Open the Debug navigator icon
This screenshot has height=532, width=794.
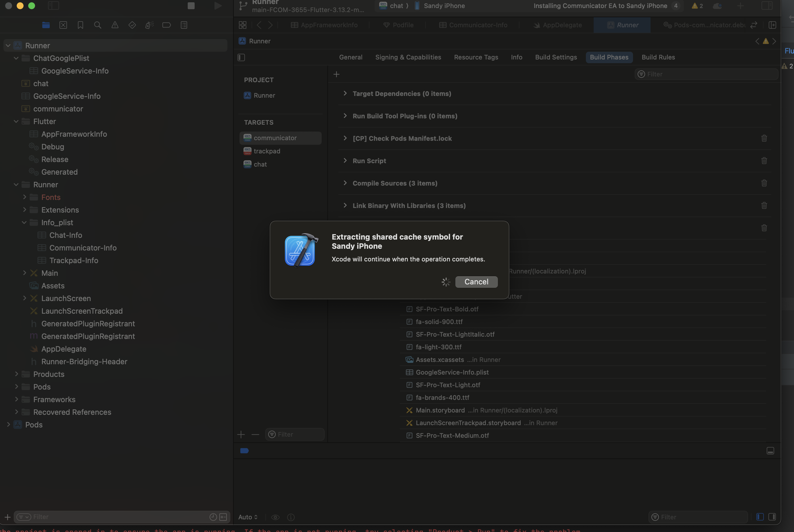pos(149,25)
